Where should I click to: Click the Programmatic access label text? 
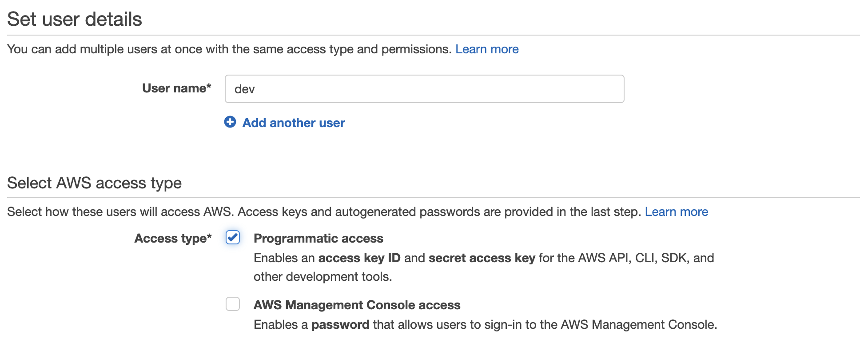(x=318, y=239)
